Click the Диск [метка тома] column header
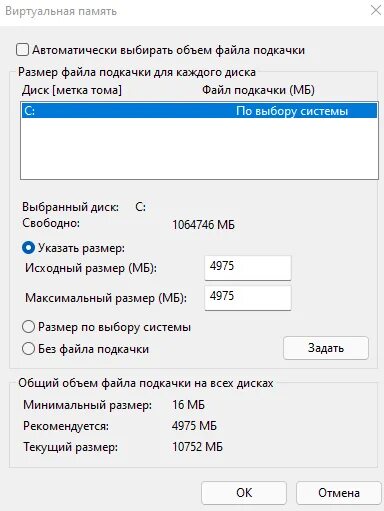Screen dimensions: 384x511 click(x=72, y=90)
